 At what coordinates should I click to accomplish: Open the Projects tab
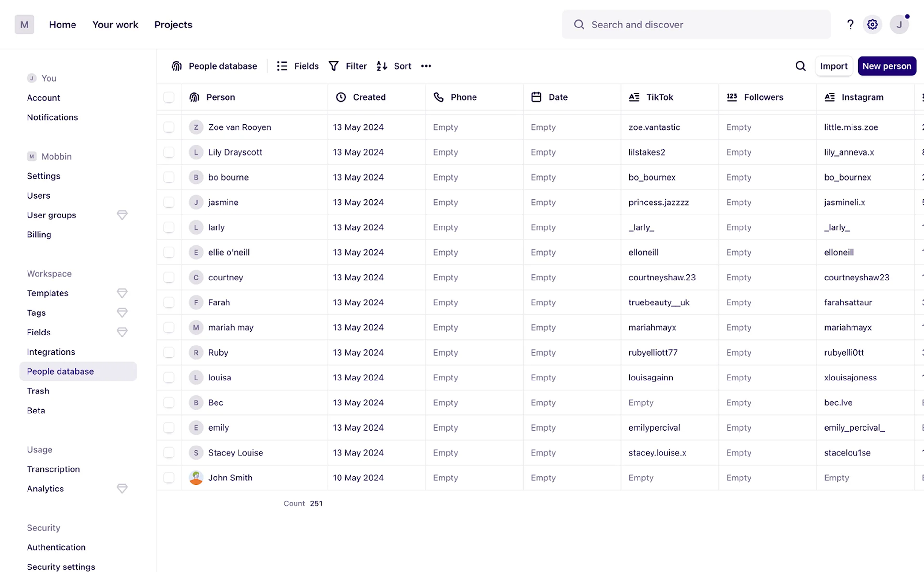pyautogui.click(x=173, y=25)
